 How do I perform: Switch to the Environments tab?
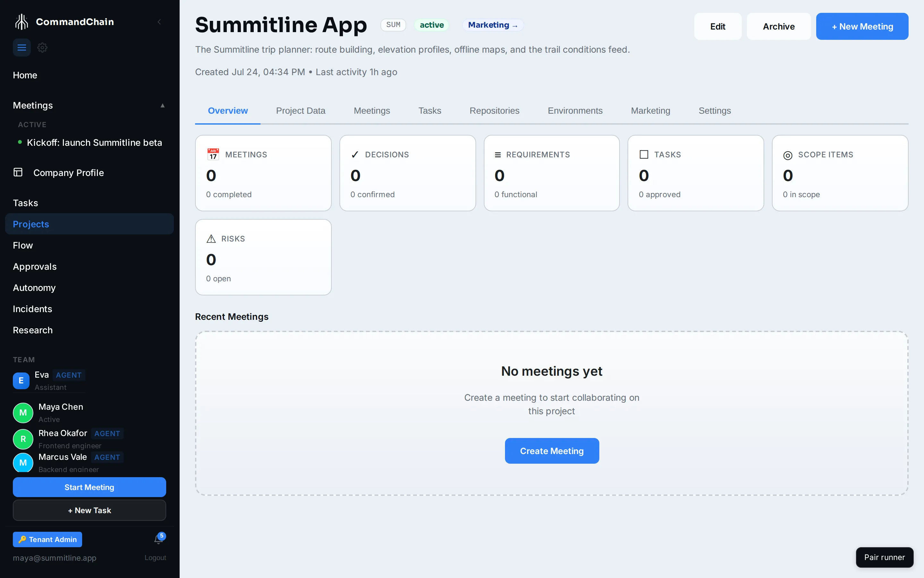click(575, 110)
